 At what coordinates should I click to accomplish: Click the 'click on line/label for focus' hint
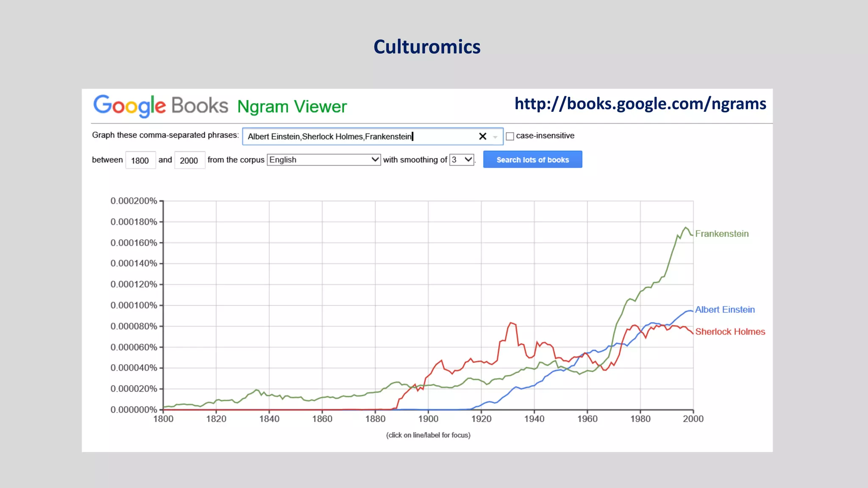tap(428, 435)
